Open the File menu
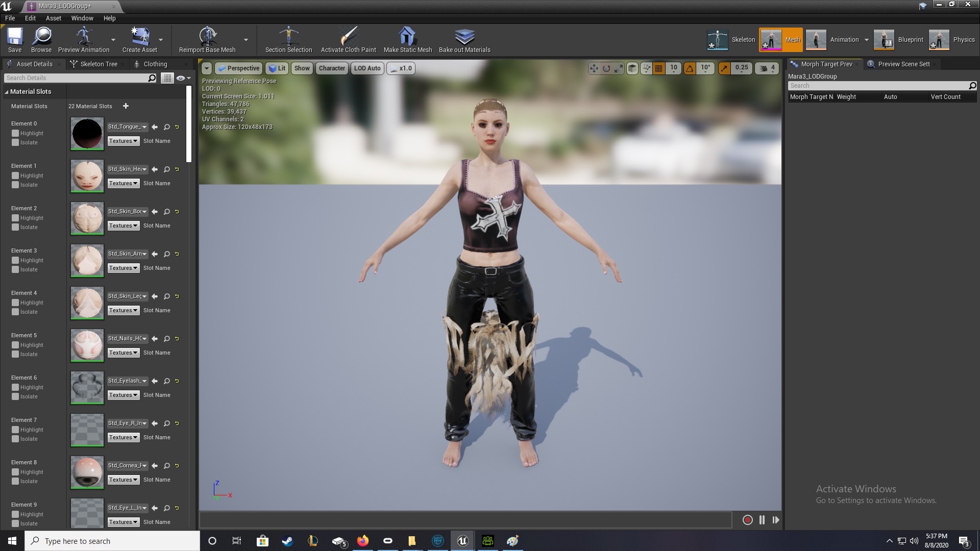 [10, 18]
